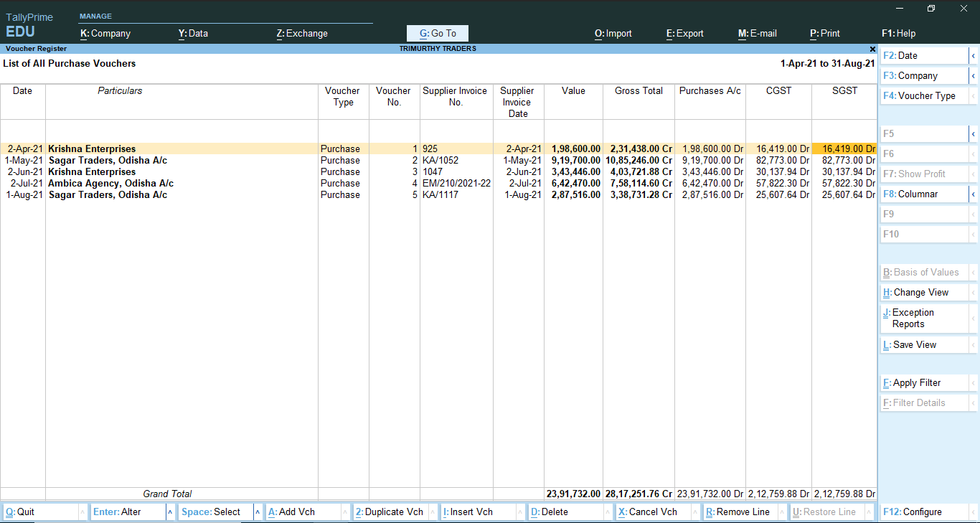Image resolution: width=980 pixels, height=523 pixels.
Task: Click F4: Voucher Type button
Action: point(924,95)
